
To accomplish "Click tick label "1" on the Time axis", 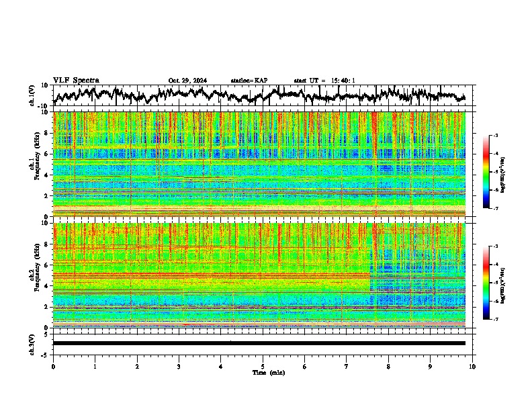I will click(95, 367).
